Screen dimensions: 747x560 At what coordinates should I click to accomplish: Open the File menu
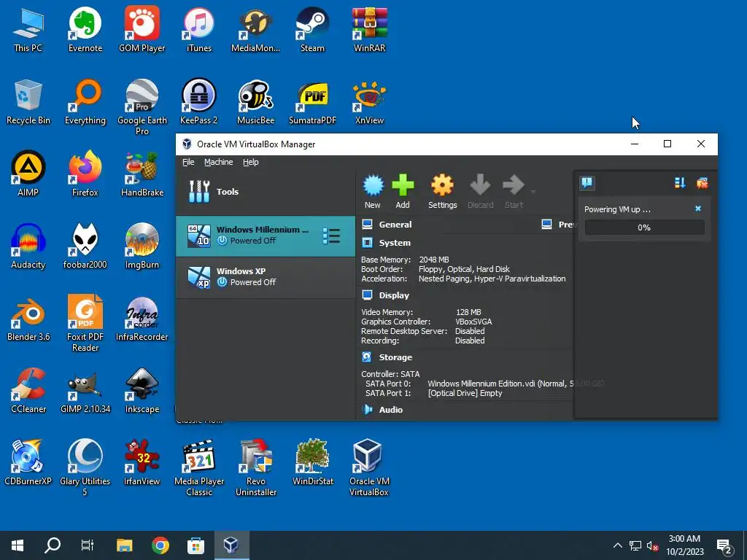(188, 162)
